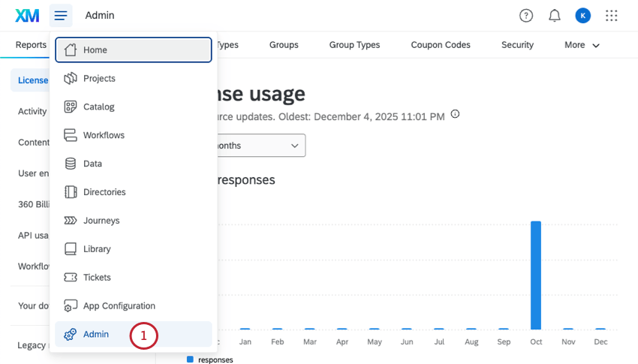
Task: Open the help question mark icon
Action: tap(526, 15)
